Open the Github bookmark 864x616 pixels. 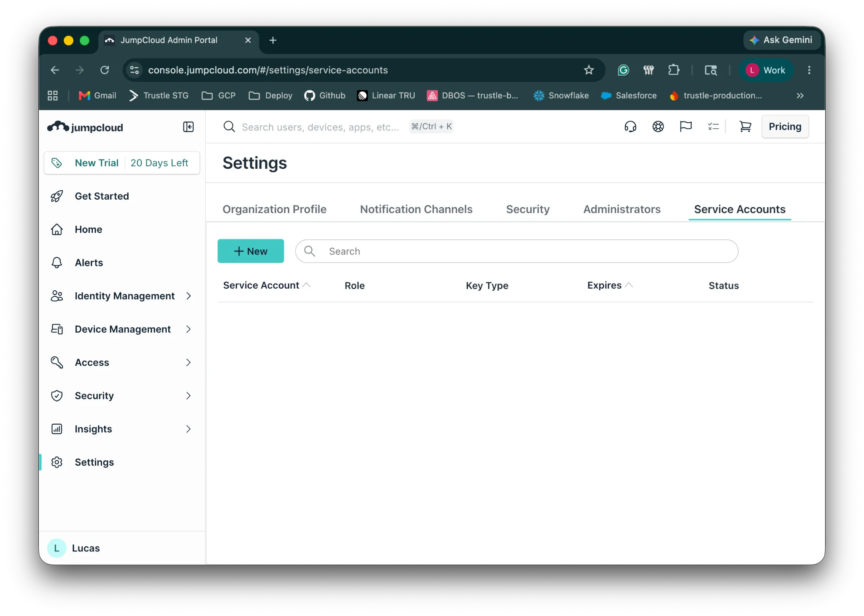pos(325,96)
